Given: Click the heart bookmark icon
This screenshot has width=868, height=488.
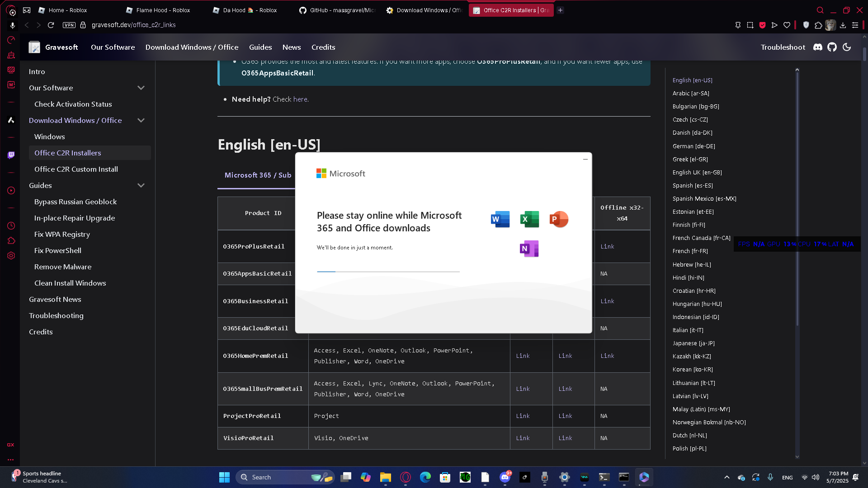Looking at the screenshot, I should coord(787,25).
